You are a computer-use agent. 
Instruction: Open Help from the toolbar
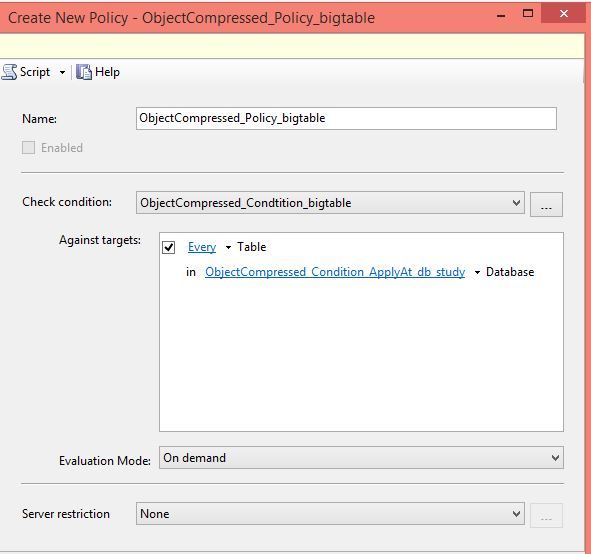point(107,72)
